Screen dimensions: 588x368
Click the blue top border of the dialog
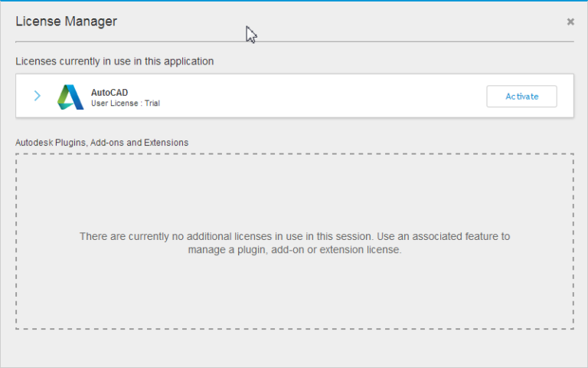tap(295, 1)
